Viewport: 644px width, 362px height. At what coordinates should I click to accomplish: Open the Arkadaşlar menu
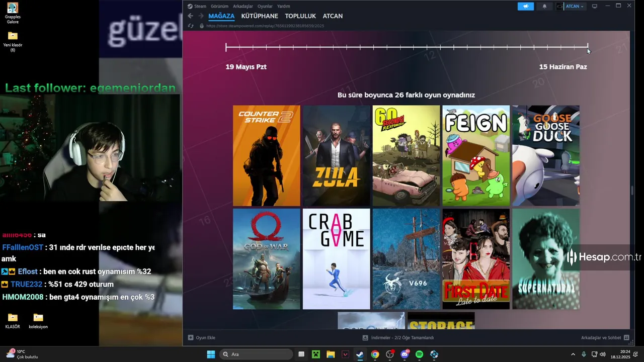pyautogui.click(x=243, y=7)
